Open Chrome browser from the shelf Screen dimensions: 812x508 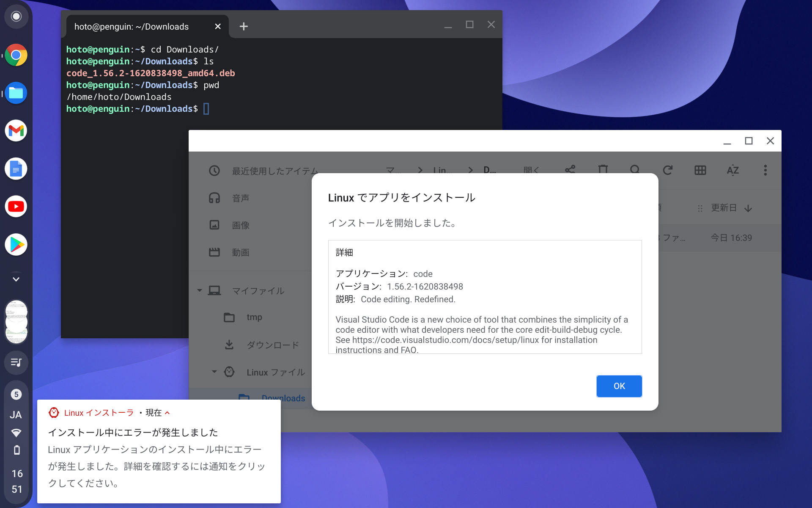point(16,55)
